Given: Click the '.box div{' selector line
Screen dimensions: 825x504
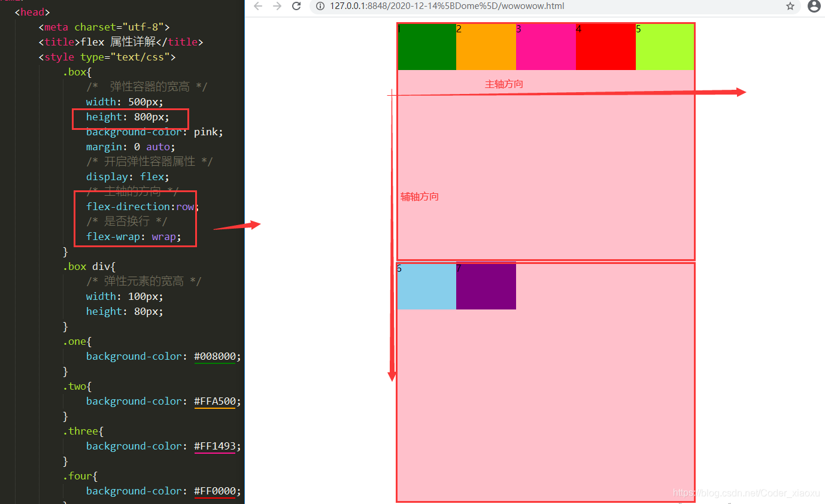Looking at the screenshot, I should coord(89,266).
